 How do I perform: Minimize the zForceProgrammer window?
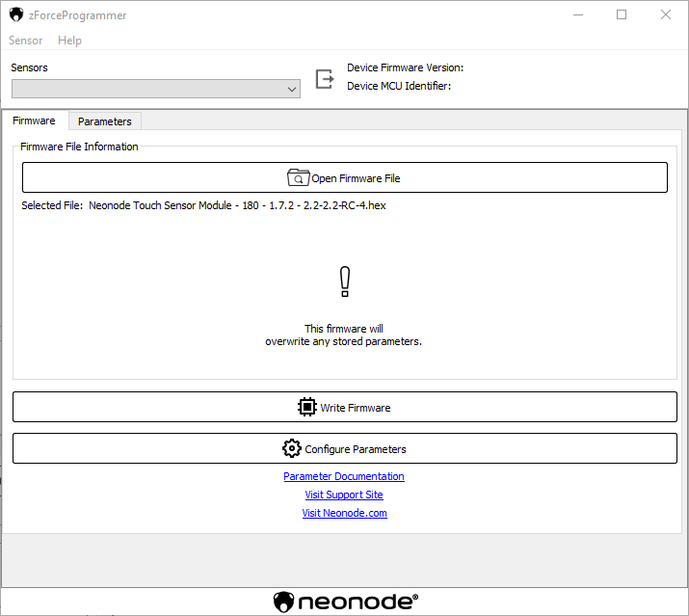coord(577,15)
